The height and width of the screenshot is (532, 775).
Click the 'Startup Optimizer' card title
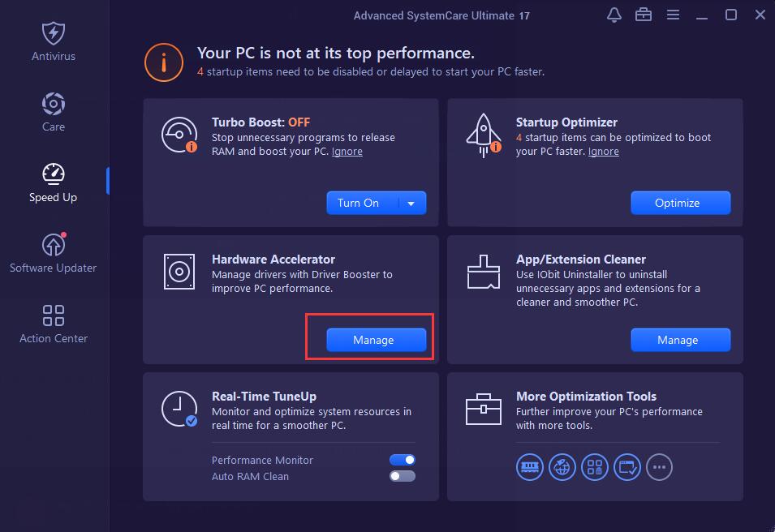[566, 122]
